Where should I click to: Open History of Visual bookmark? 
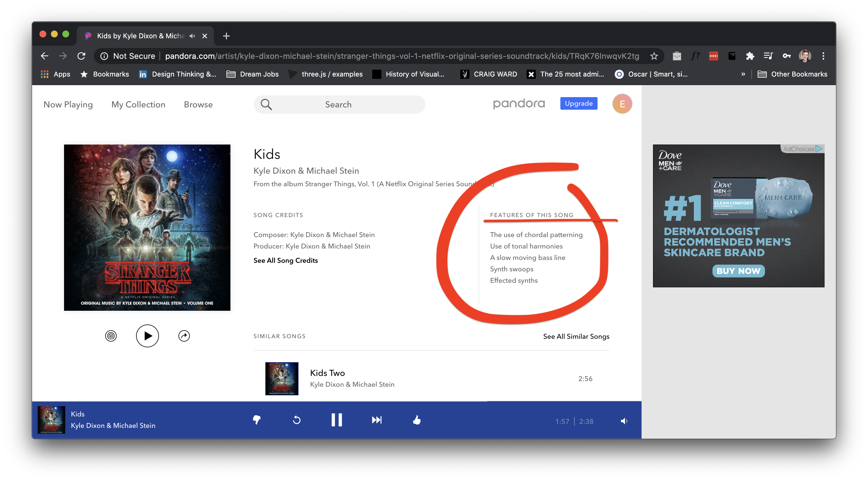pos(408,74)
